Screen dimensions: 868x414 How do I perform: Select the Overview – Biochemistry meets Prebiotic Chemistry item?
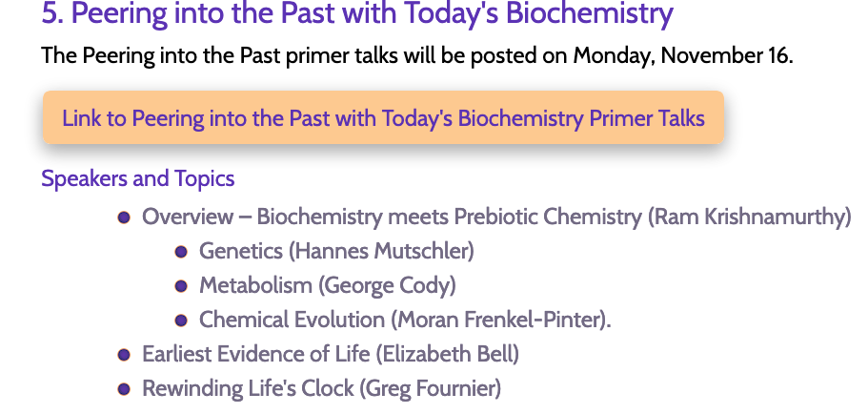point(496,217)
